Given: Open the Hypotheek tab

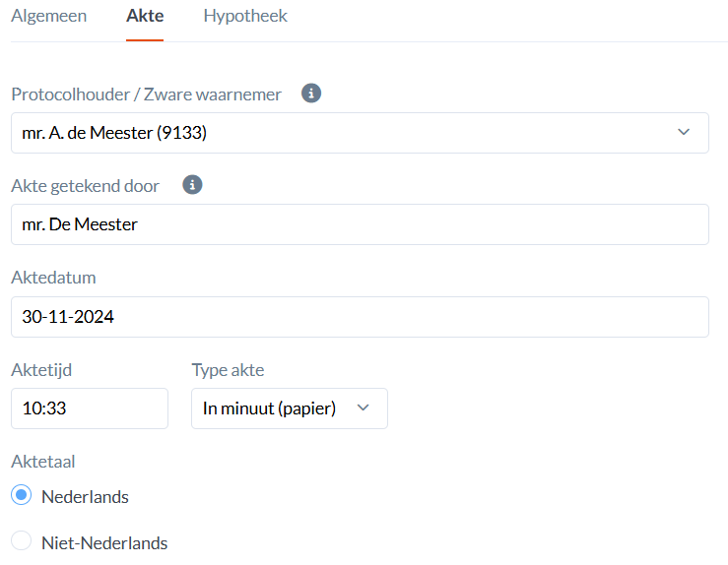Looking at the screenshot, I should pos(245,16).
